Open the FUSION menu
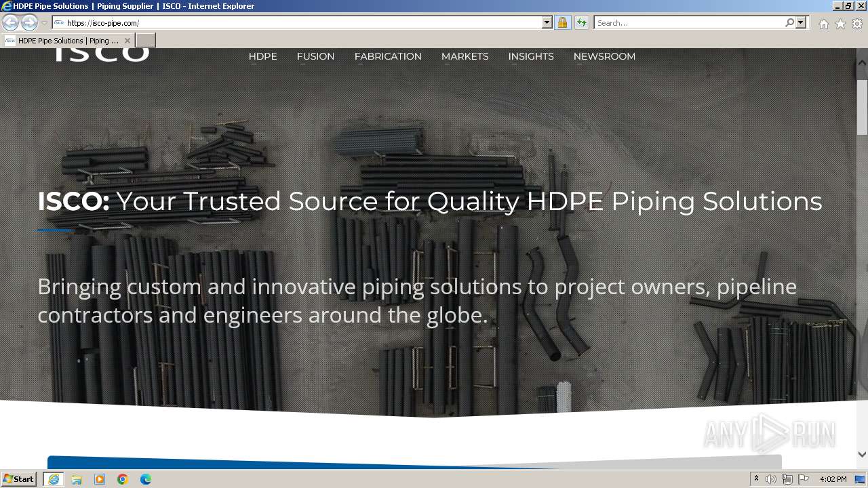This screenshot has width=868, height=488. pyautogui.click(x=315, y=56)
